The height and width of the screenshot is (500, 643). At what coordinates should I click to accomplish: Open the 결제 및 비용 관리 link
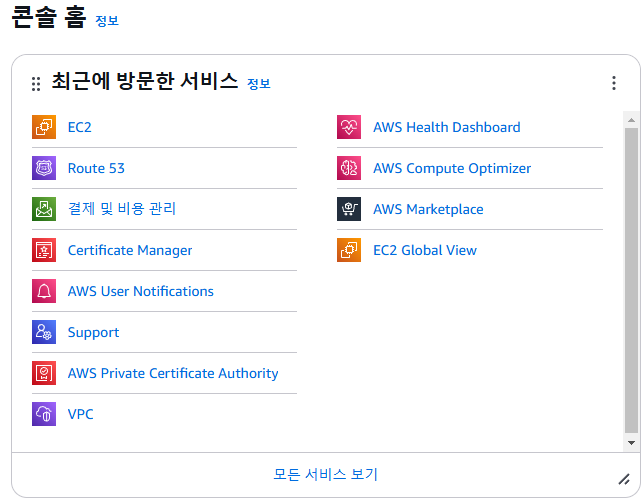coord(122,209)
